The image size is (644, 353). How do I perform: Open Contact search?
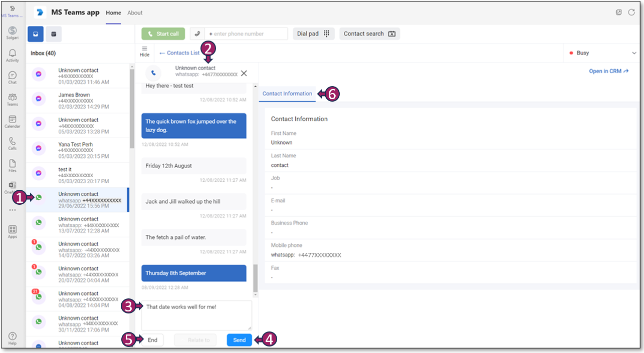[369, 34]
